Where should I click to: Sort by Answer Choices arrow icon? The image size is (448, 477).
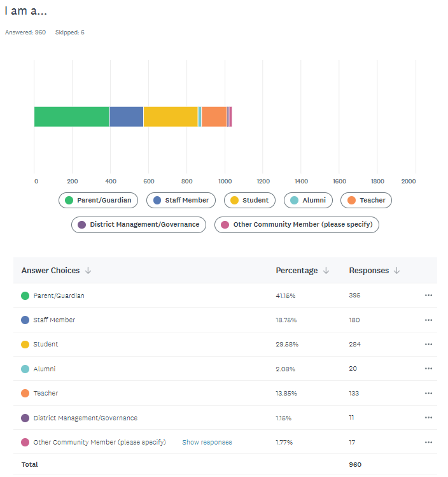pos(88,271)
